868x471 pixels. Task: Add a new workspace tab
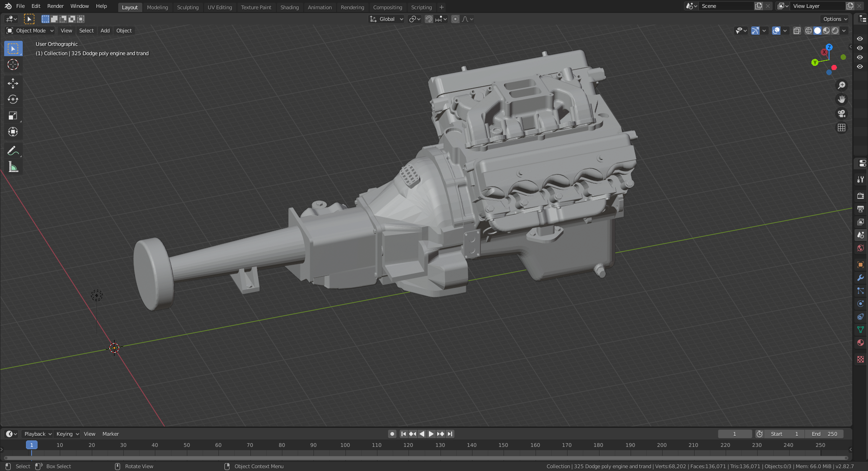click(x=441, y=7)
